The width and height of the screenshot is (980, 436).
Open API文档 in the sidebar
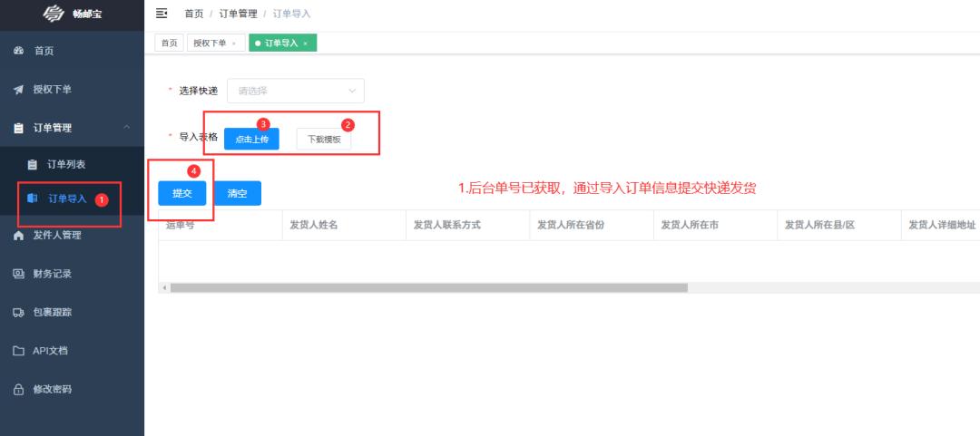(x=72, y=351)
